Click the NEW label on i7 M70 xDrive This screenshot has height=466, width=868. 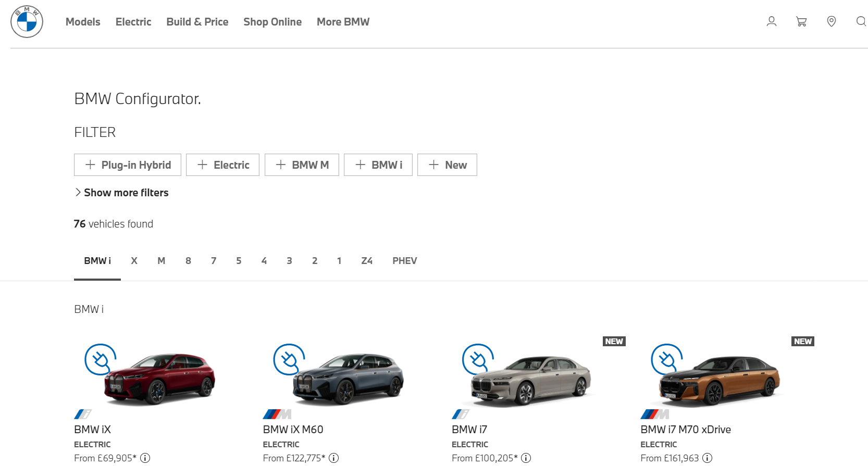(x=803, y=342)
